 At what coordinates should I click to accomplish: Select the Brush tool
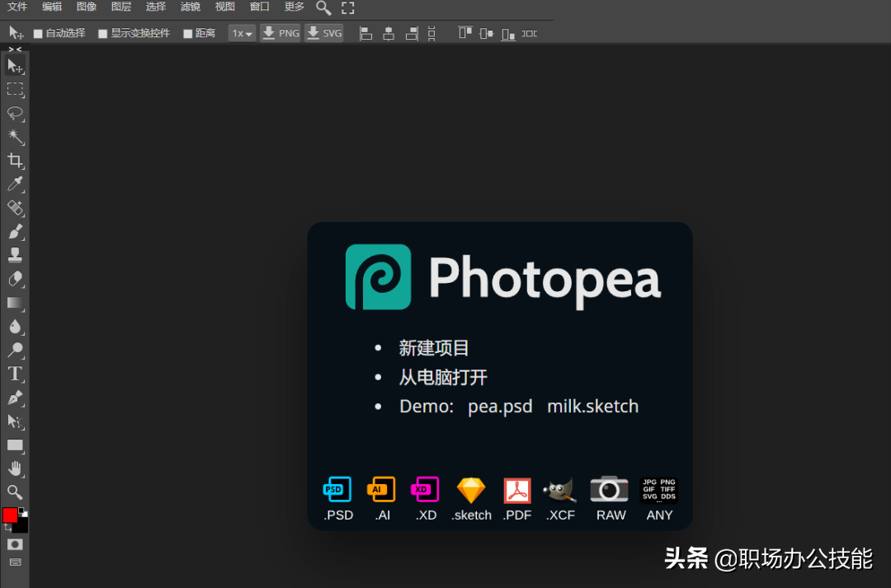coord(15,232)
